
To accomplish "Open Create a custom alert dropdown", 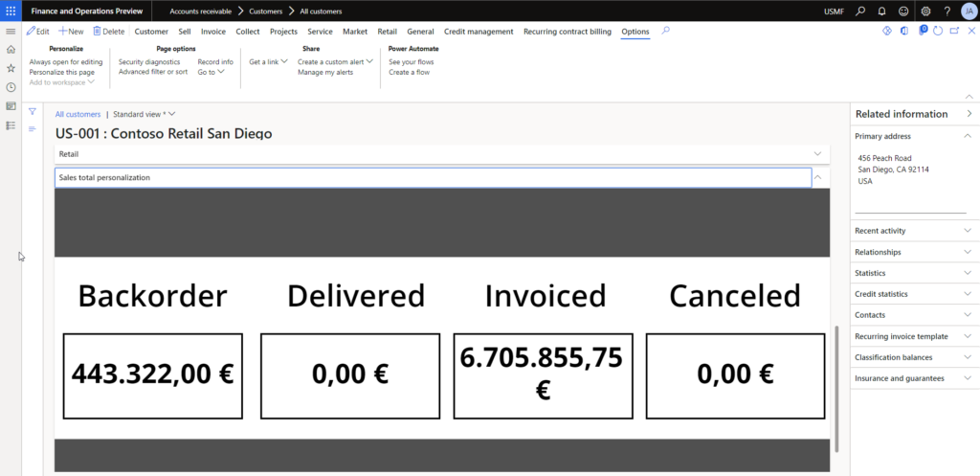I will 335,62.
